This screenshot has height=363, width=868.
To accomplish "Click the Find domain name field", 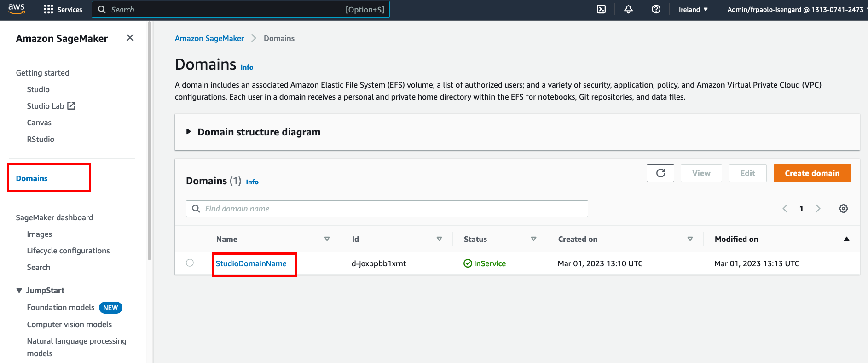I will [x=387, y=209].
